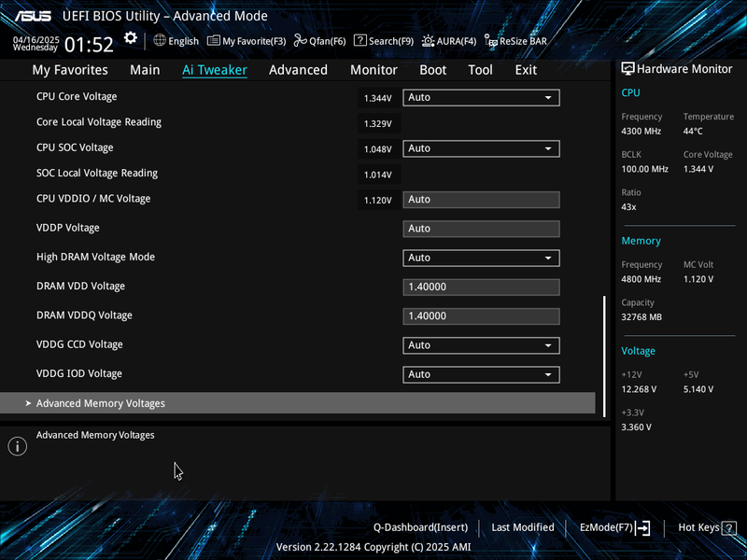Switch to the Main tab
747x560 pixels.
click(x=145, y=70)
